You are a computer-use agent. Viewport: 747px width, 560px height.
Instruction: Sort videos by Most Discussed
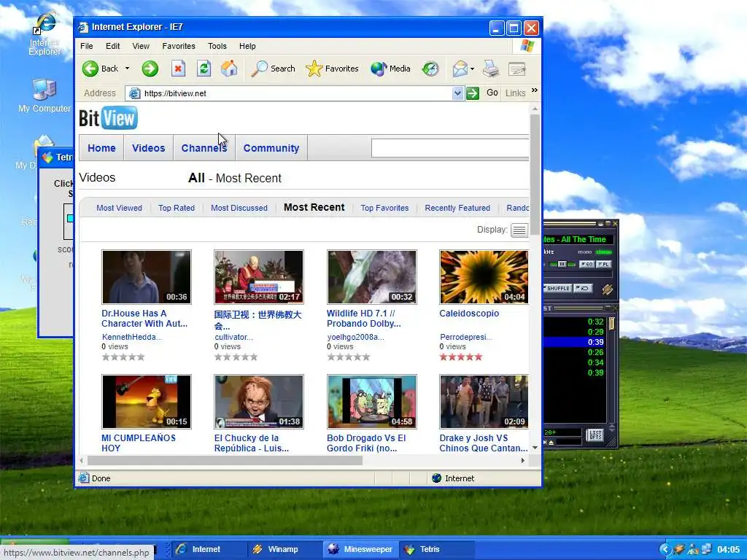(239, 208)
